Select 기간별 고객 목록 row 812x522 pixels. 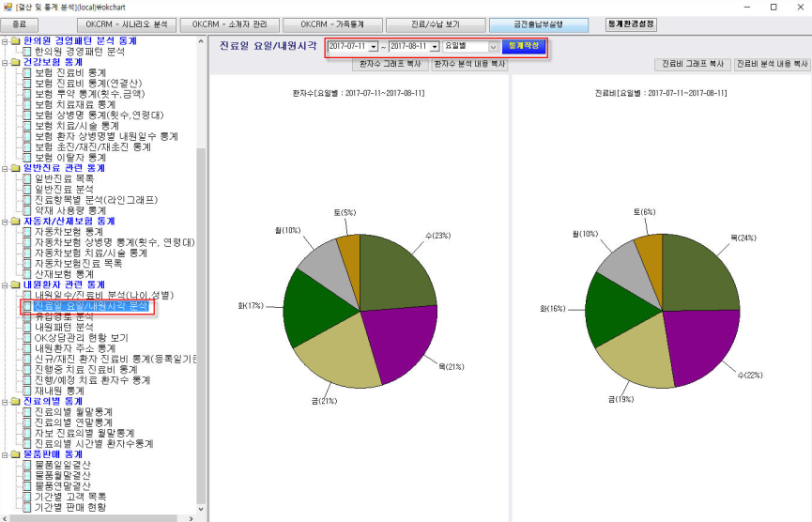point(69,497)
